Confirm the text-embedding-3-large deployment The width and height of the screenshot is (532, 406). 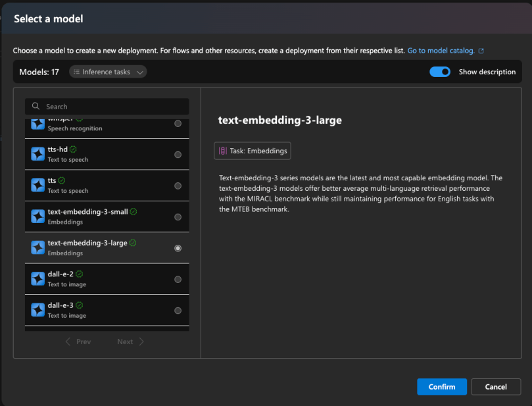[441, 387]
